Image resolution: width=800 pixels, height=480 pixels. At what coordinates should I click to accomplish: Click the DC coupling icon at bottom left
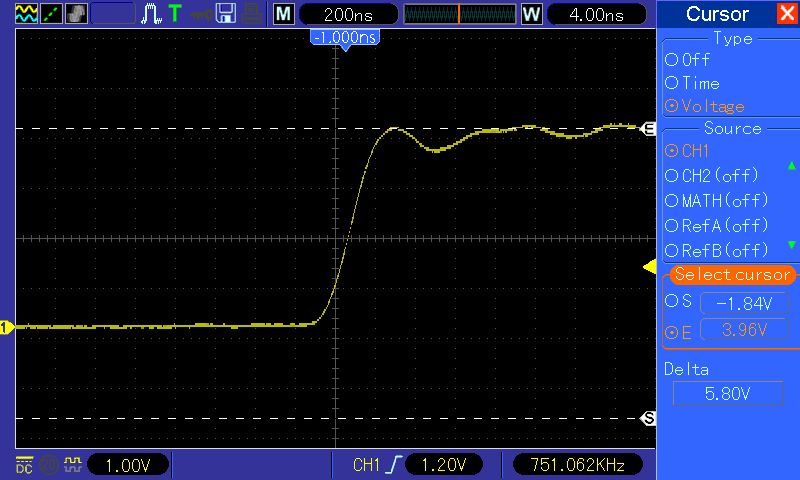(x=24, y=465)
